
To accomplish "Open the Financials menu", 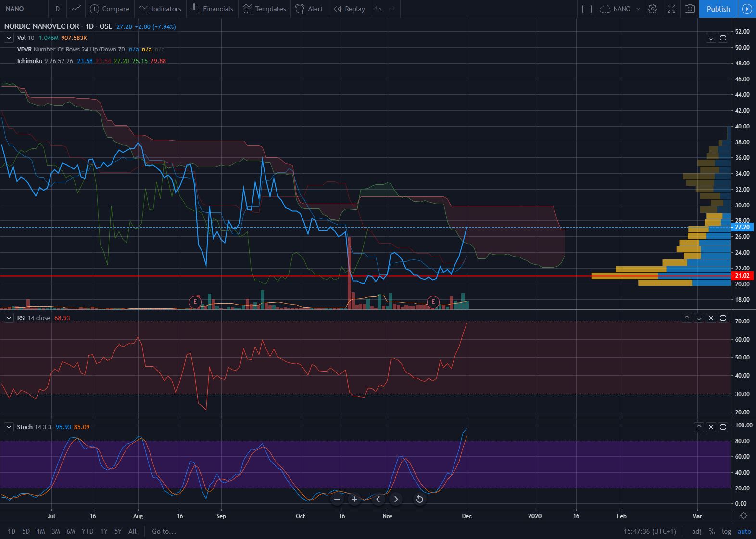I will [212, 9].
